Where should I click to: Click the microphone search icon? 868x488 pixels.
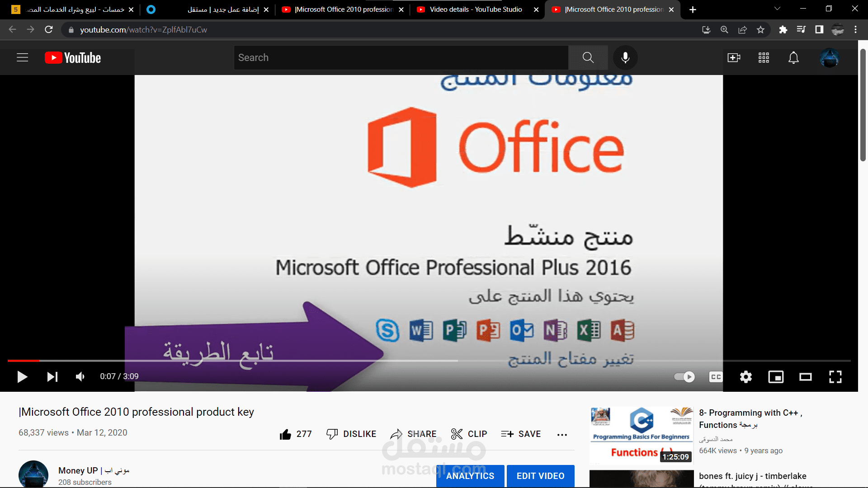click(x=625, y=57)
